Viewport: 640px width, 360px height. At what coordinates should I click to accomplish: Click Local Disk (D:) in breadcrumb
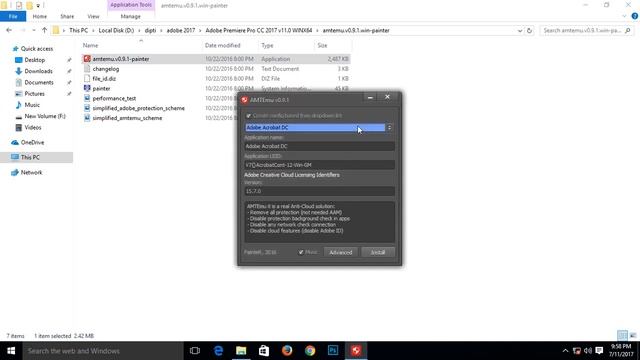[x=116, y=31]
